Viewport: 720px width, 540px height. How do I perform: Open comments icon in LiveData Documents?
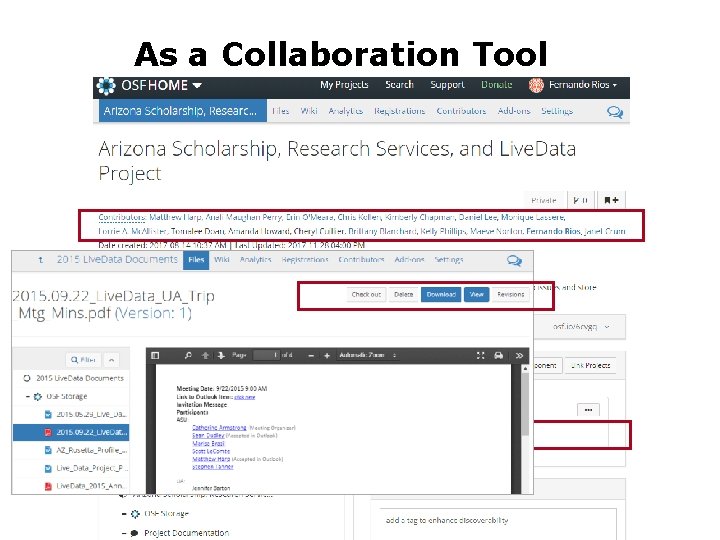click(514, 260)
